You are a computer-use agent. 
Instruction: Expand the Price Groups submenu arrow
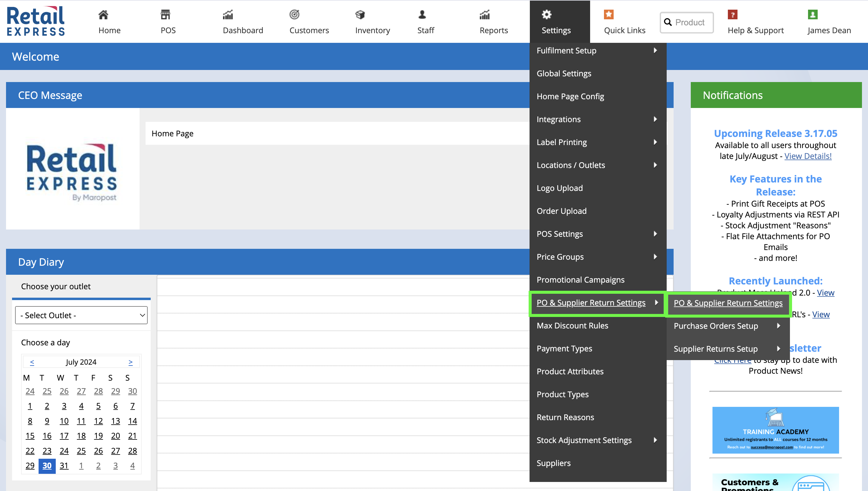[655, 257]
